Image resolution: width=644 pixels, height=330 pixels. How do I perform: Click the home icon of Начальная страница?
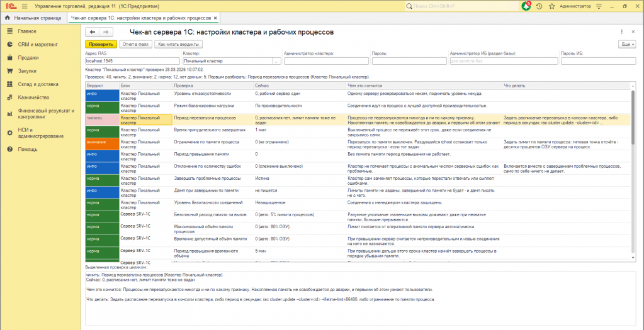7,18
